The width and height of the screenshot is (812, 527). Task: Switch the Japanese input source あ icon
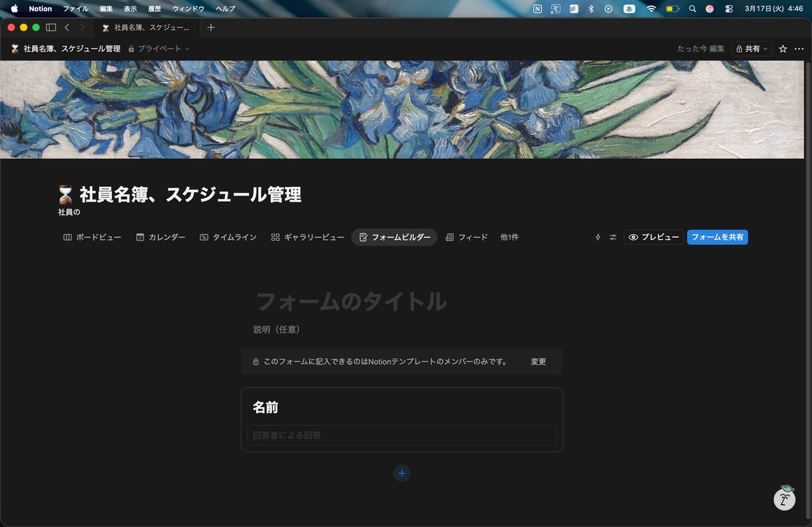pyautogui.click(x=629, y=9)
